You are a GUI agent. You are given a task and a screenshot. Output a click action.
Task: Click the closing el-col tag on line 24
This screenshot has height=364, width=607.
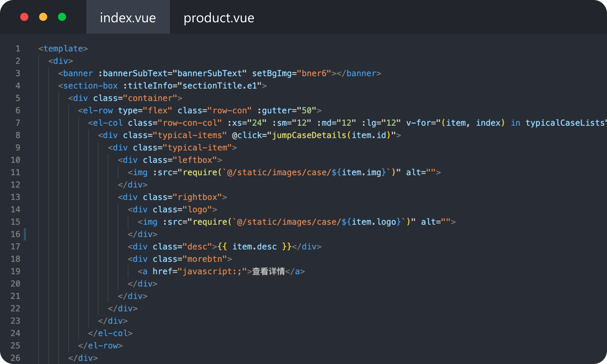pyautogui.click(x=111, y=333)
